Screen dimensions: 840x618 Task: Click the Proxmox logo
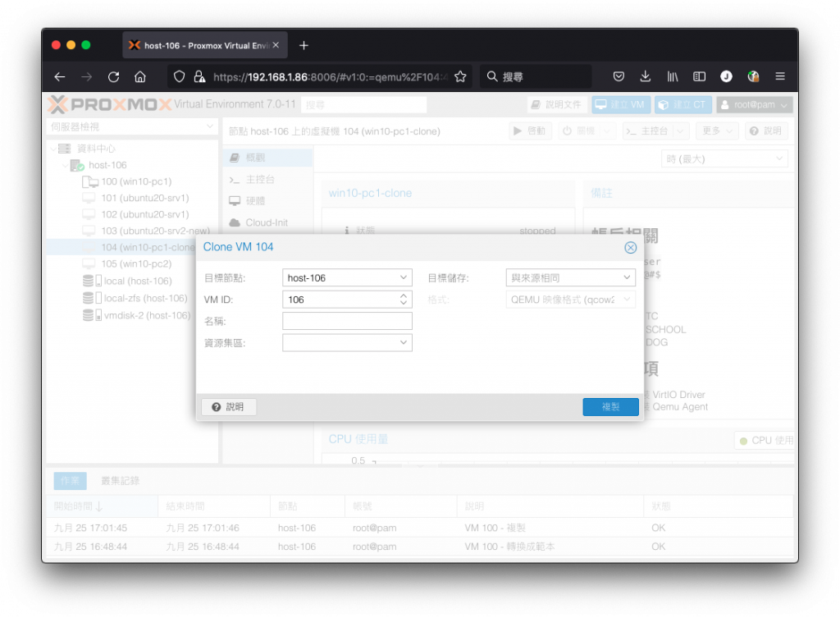(x=110, y=104)
